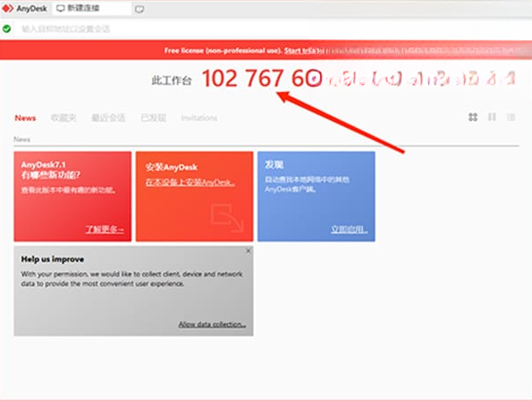Click the Help us improve heading
Viewport: 532px width, 401px height.
pos(53,259)
